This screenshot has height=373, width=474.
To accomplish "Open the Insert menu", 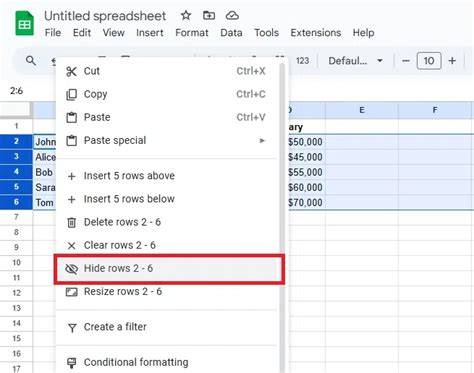I will tap(150, 33).
